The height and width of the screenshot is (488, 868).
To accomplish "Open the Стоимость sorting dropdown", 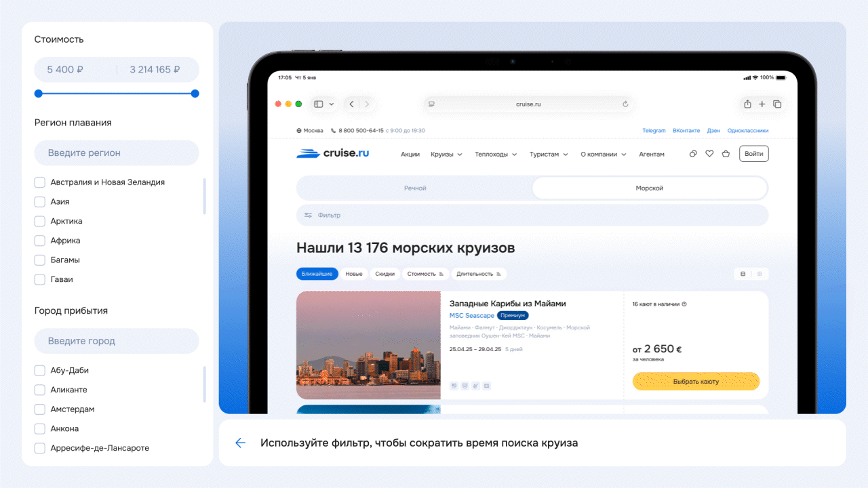I will pyautogui.click(x=426, y=274).
